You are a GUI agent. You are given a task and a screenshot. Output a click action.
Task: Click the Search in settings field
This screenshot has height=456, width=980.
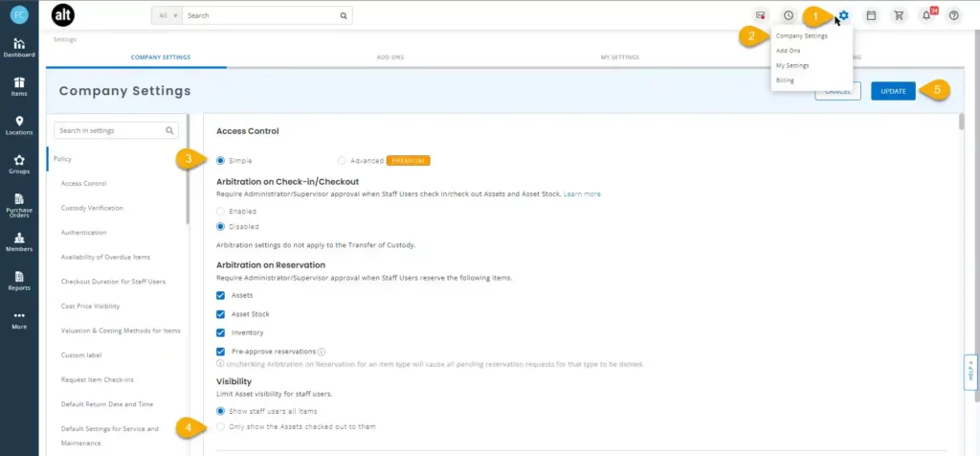[x=110, y=130]
